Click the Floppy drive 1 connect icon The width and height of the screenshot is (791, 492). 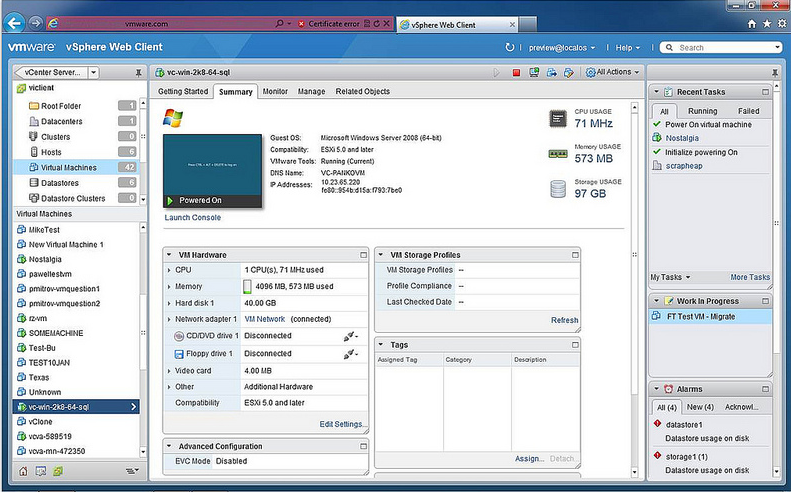click(x=350, y=354)
